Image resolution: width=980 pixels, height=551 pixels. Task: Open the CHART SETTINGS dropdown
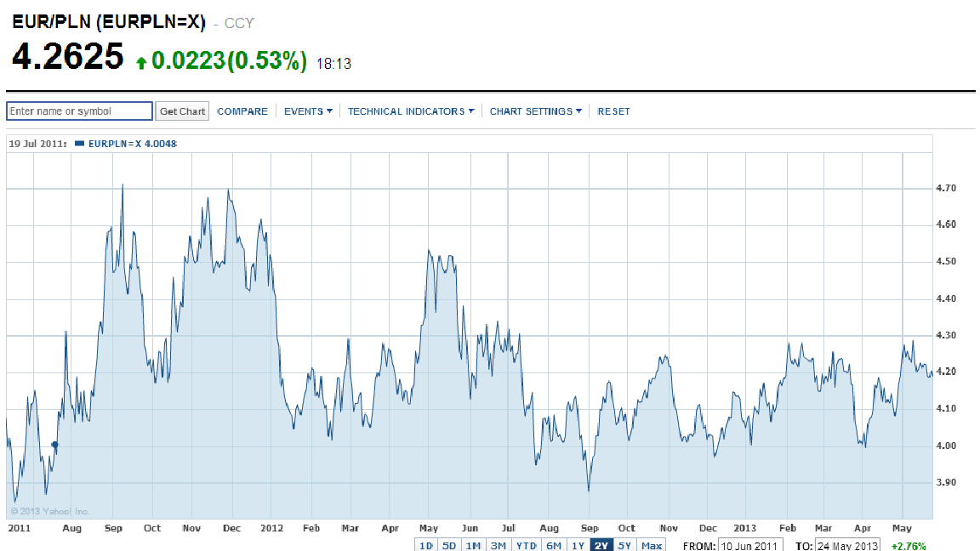click(536, 111)
